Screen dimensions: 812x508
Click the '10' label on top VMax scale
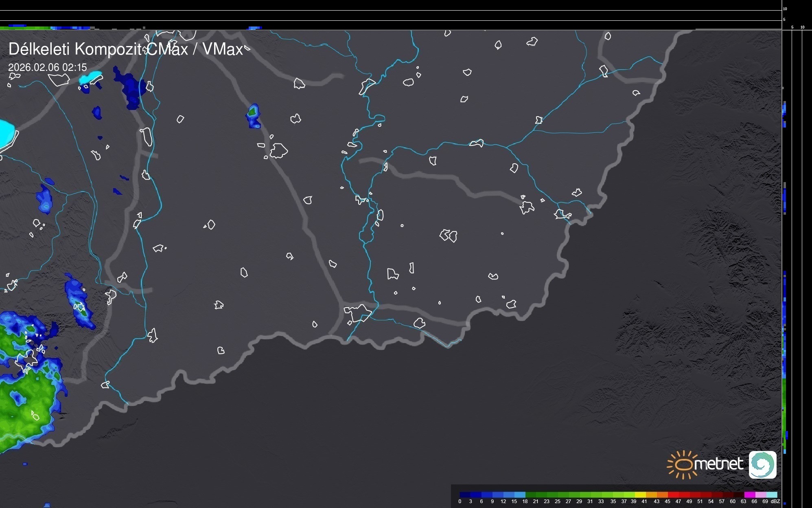[x=785, y=9]
